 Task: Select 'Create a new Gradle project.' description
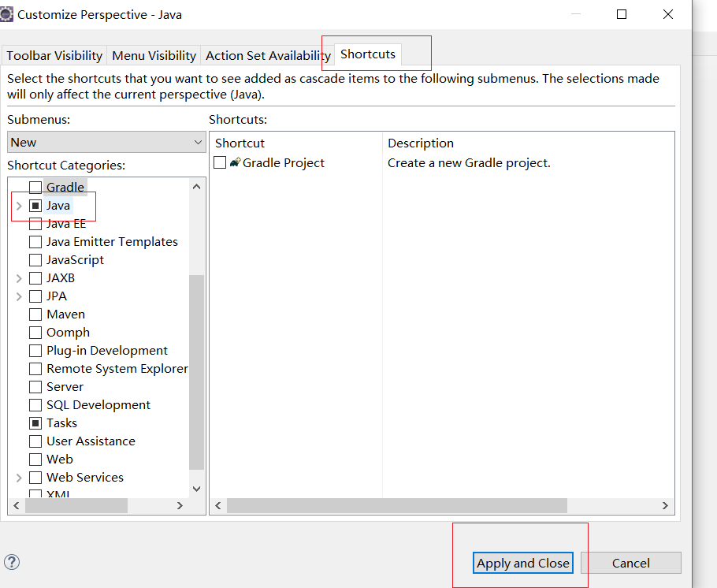point(469,163)
